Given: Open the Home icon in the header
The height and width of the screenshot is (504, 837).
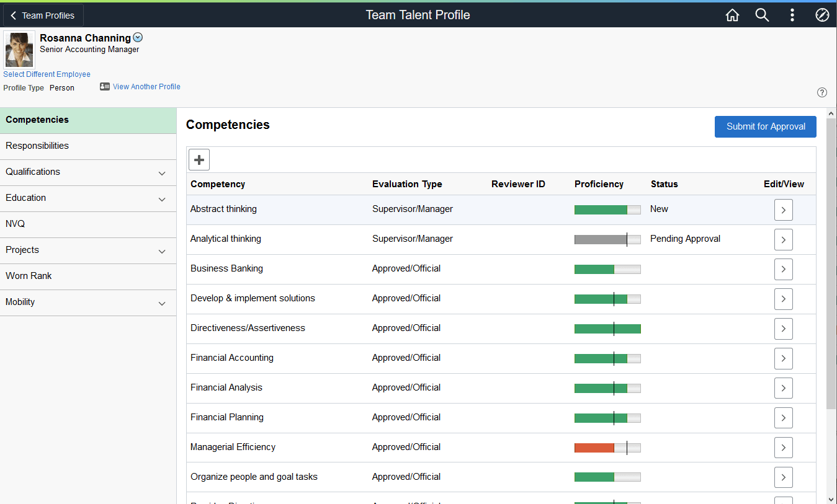Looking at the screenshot, I should point(732,15).
